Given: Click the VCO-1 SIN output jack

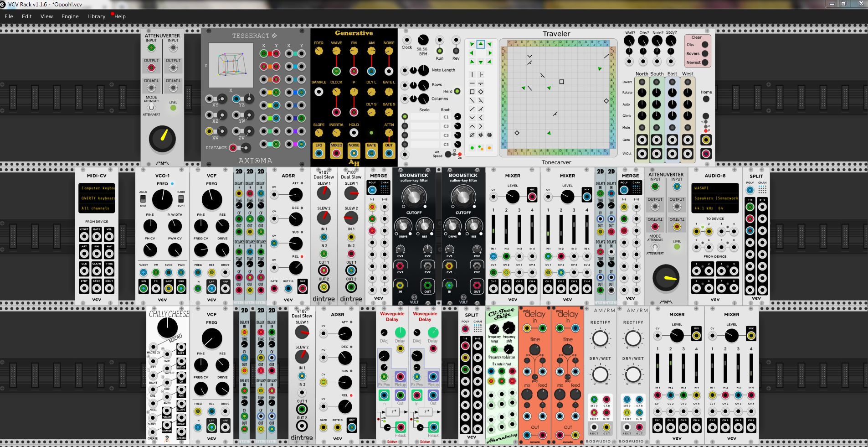Looking at the screenshot, I should click(144, 288).
